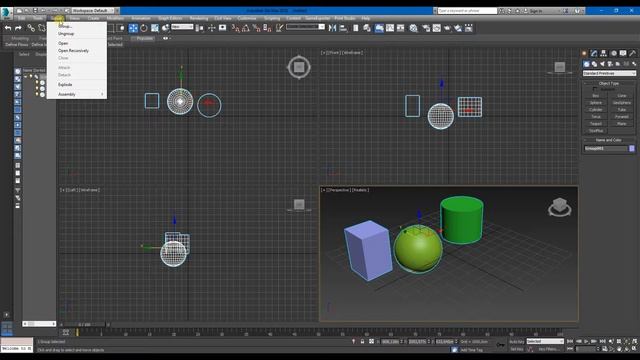Click the time slider at the frame marker
The image size is (640, 360).
coord(77,333)
